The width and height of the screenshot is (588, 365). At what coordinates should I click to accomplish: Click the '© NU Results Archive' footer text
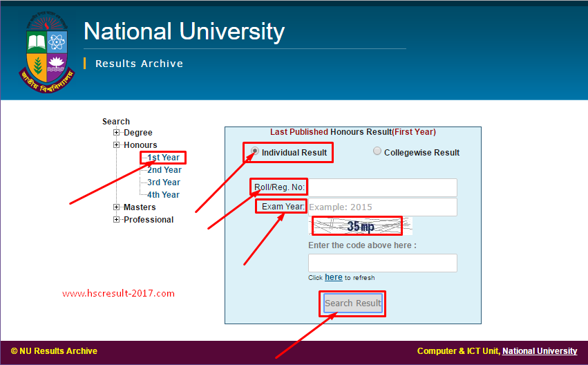coord(54,351)
